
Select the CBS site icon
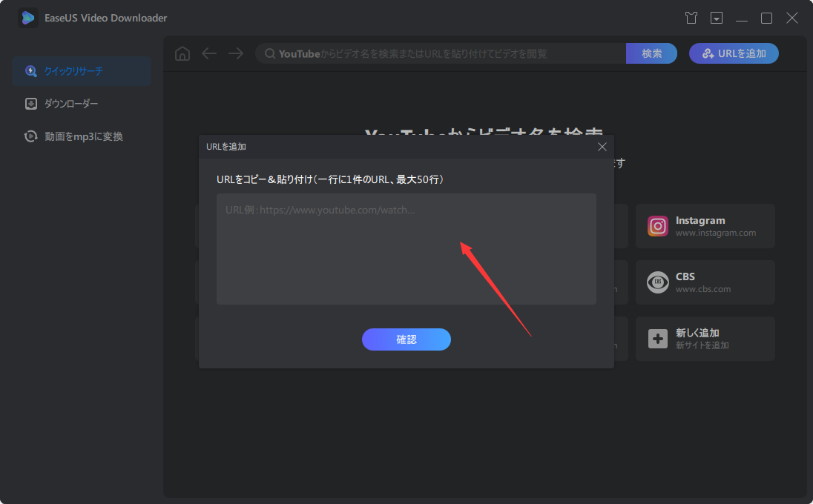657,282
